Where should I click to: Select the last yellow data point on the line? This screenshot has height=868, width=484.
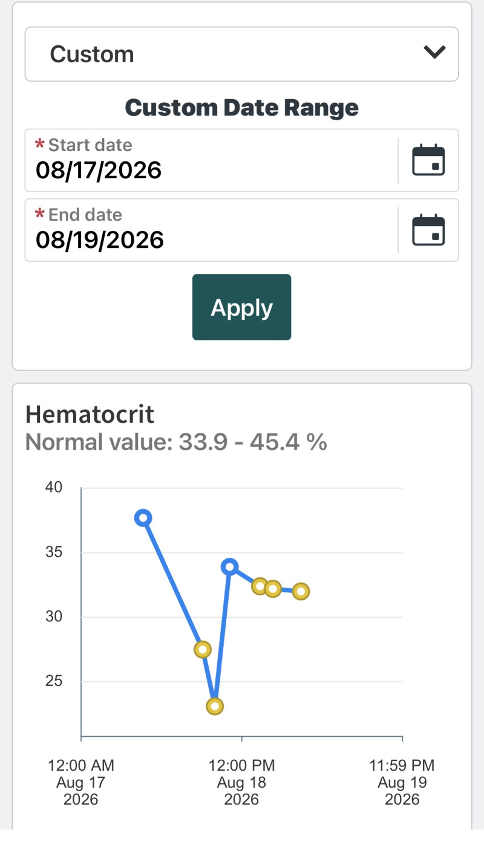pyautogui.click(x=301, y=591)
